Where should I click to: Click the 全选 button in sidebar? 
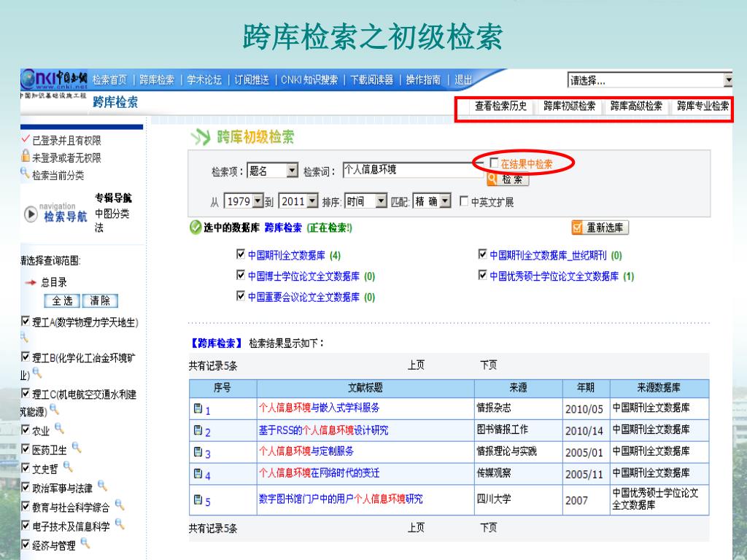click(62, 300)
